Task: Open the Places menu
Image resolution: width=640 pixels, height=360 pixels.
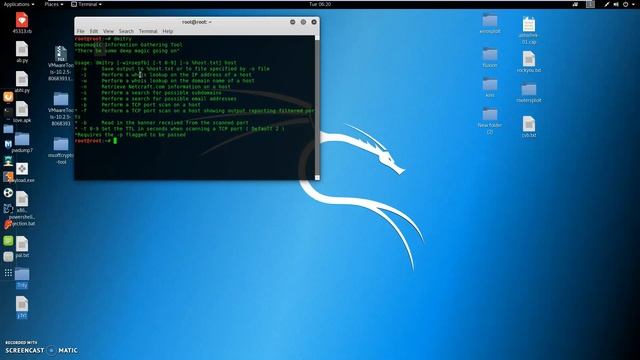Action: (53, 4)
